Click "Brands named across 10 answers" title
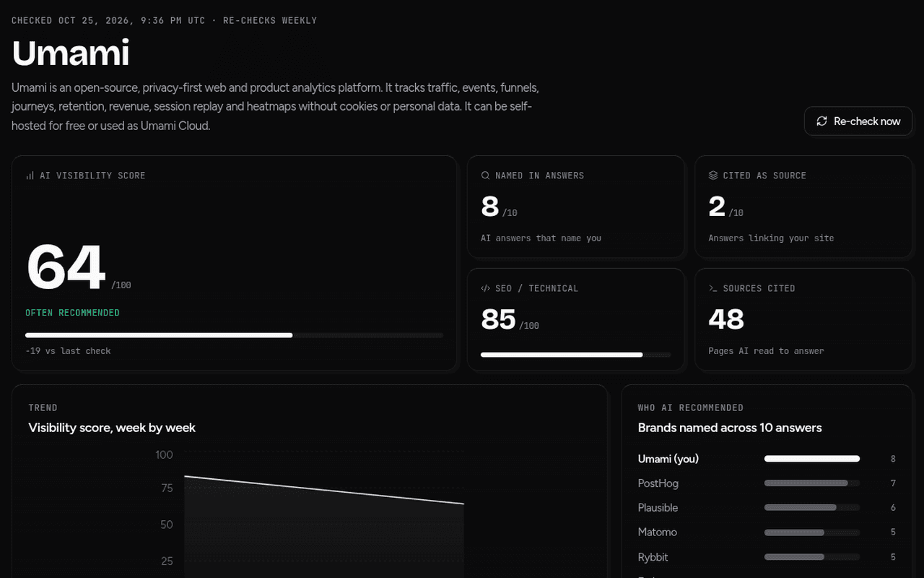Image resolution: width=924 pixels, height=578 pixels. pos(730,428)
